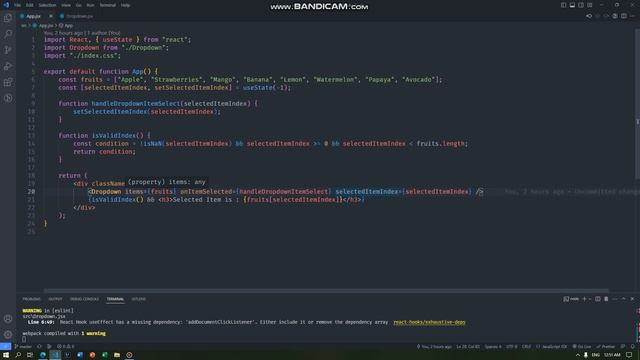Click the synchronize changes icon in status bar
This screenshot has height=360, width=640.
(x=39, y=347)
